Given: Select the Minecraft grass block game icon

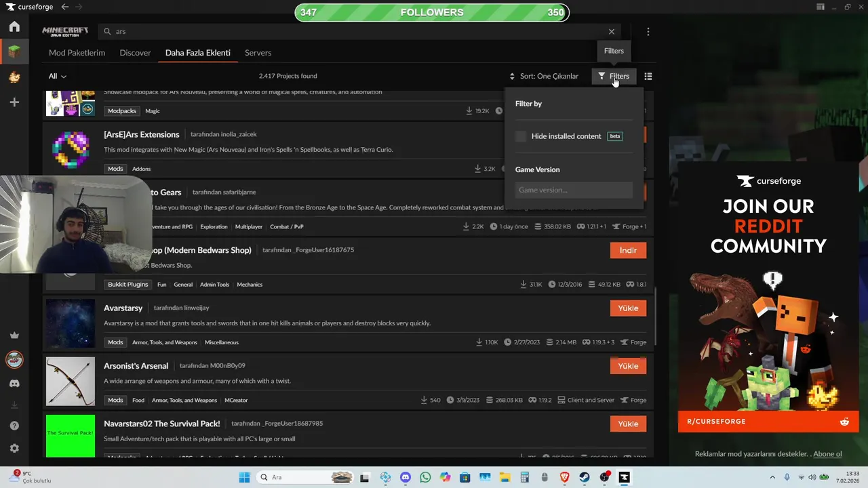Looking at the screenshot, I should click(14, 52).
